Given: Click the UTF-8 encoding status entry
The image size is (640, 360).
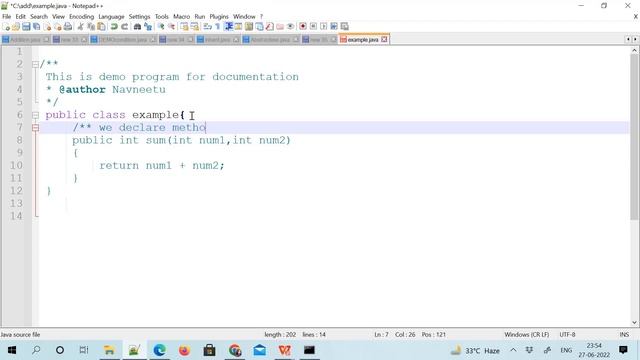Looking at the screenshot, I should click(x=567, y=334).
